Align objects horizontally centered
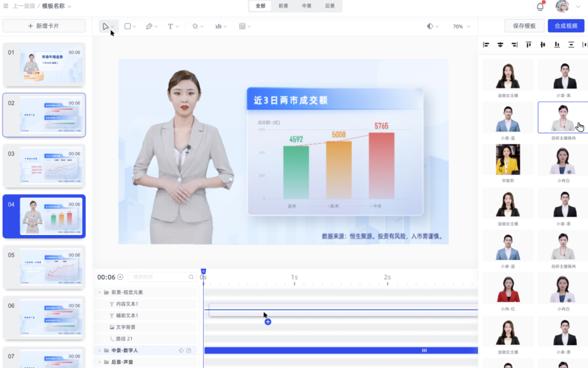 [x=500, y=45]
